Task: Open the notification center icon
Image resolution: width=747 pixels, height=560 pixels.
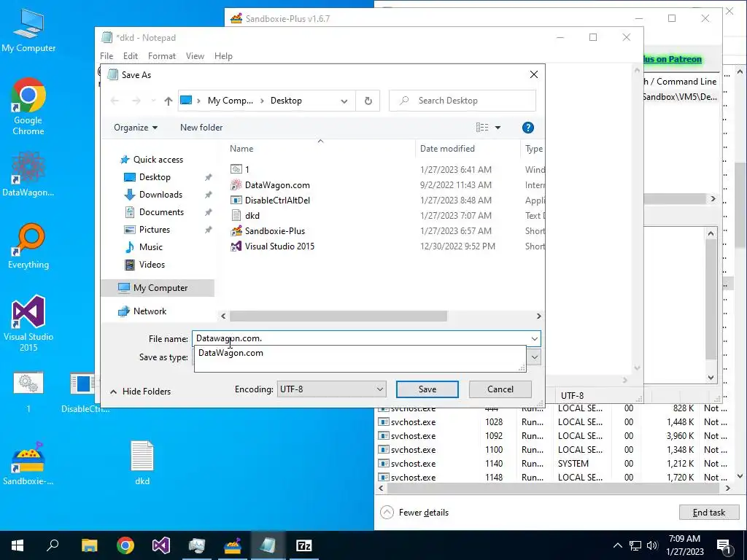Action: coord(724,545)
